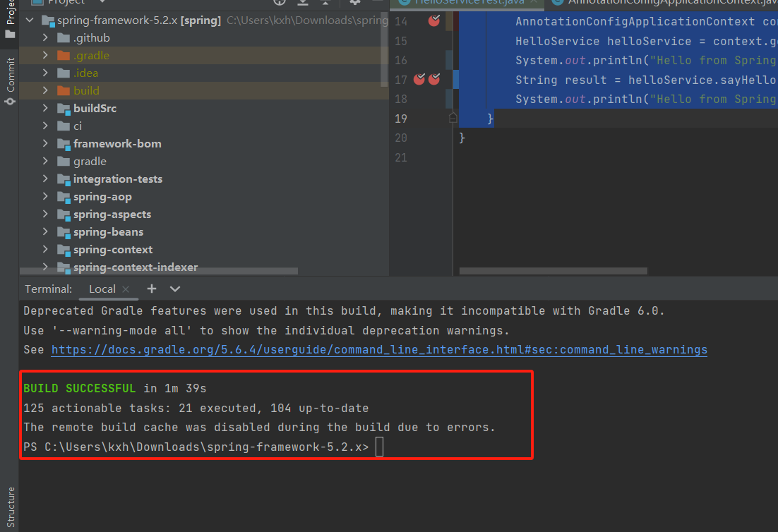Click the .idea folder icon
The width and height of the screenshot is (778, 532).
click(x=64, y=73)
